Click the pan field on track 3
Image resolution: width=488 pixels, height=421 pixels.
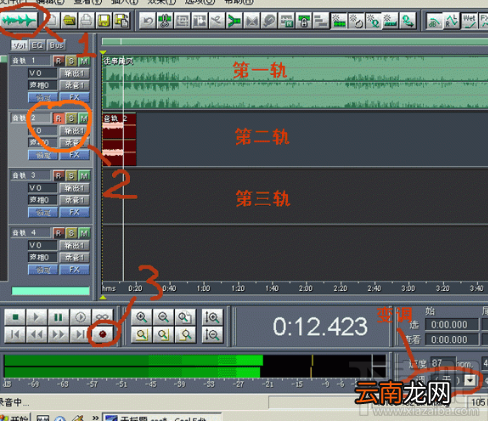(43, 200)
